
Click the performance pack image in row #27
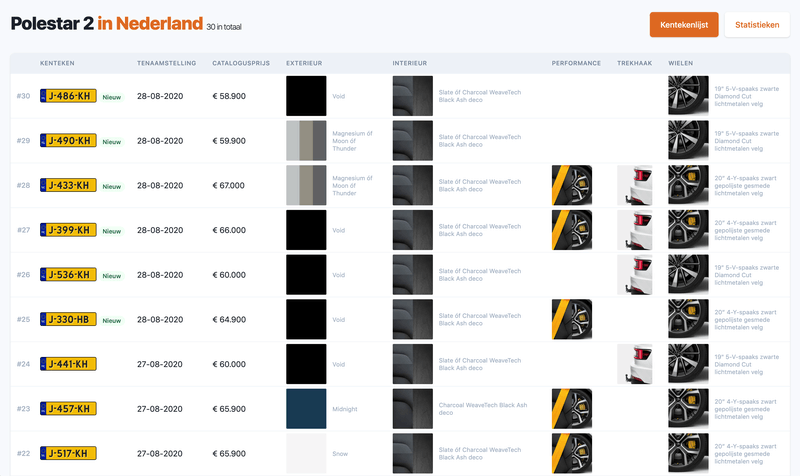coord(572,230)
